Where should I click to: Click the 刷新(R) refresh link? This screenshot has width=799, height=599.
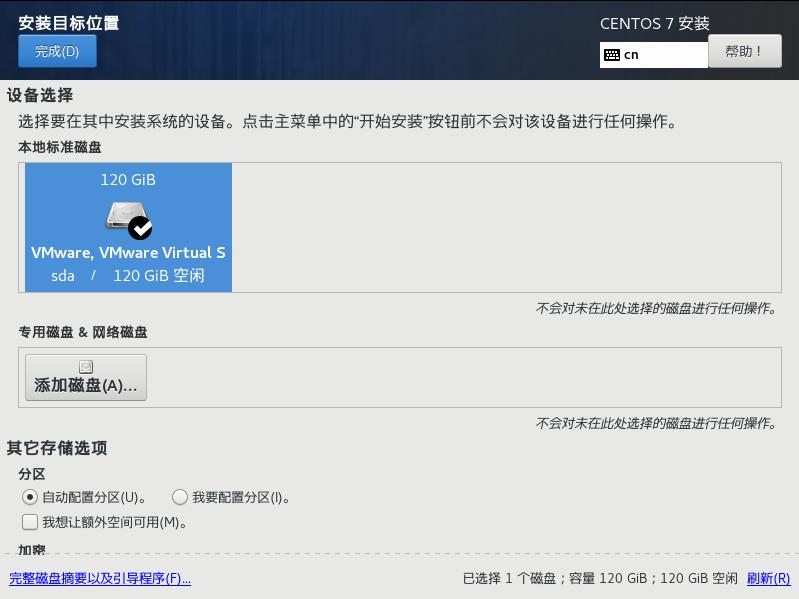(x=768, y=578)
